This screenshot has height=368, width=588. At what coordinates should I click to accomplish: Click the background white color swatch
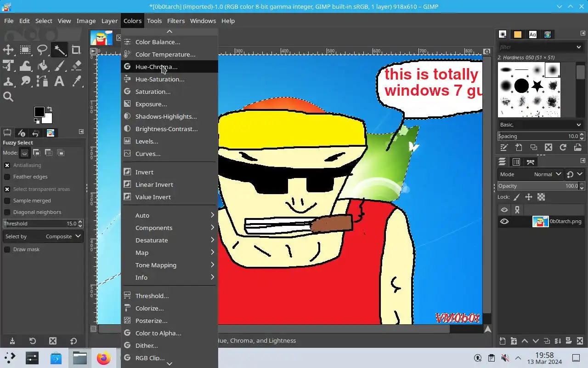(x=48, y=120)
